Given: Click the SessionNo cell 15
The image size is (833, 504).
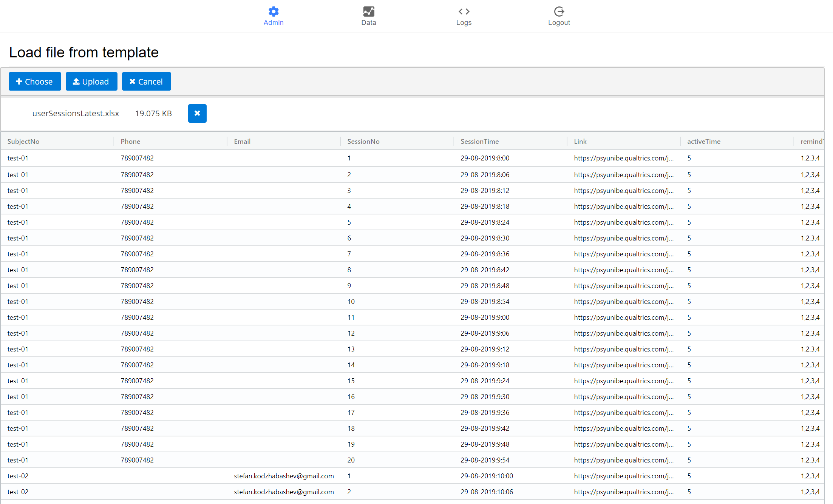Looking at the screenshot, I should click(x=351, y=381).
